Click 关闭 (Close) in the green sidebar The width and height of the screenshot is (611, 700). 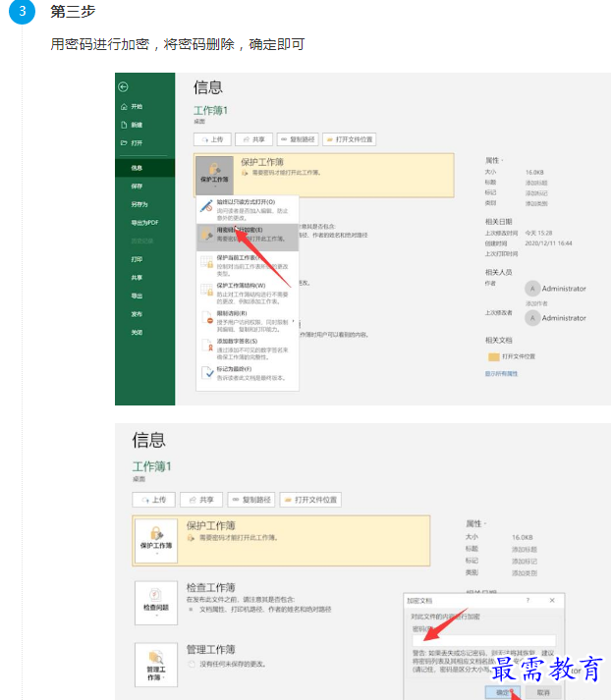click(x=137, y=333)
